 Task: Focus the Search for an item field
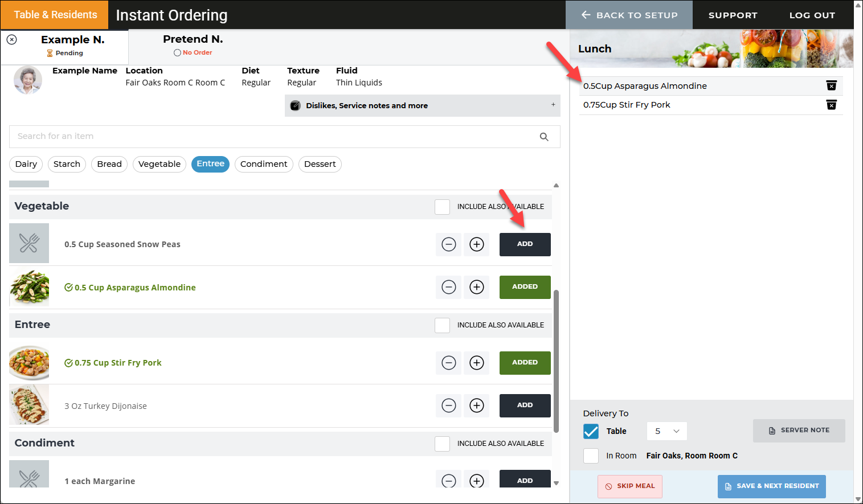284,137
